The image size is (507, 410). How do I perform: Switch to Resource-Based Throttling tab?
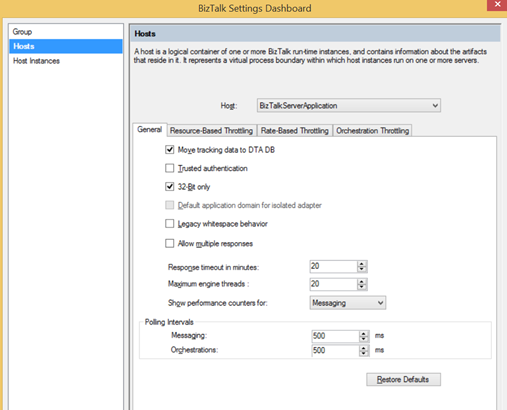click(x=212, y=131)
